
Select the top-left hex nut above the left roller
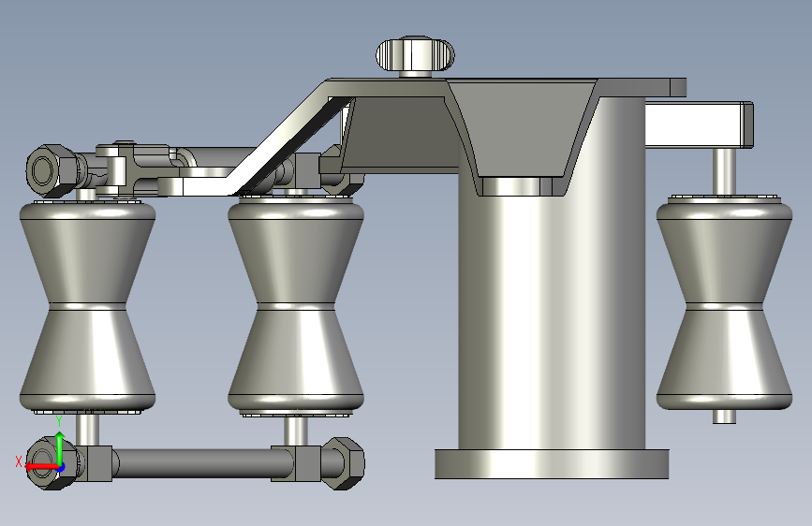[x=52, y=171]
